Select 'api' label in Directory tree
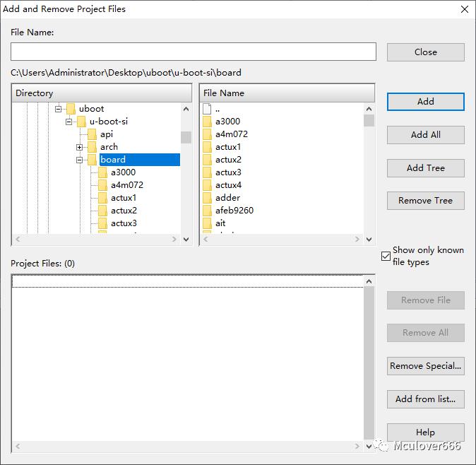Screen dimensions: 476x465 pyautogui.click(x=107, y=134)
